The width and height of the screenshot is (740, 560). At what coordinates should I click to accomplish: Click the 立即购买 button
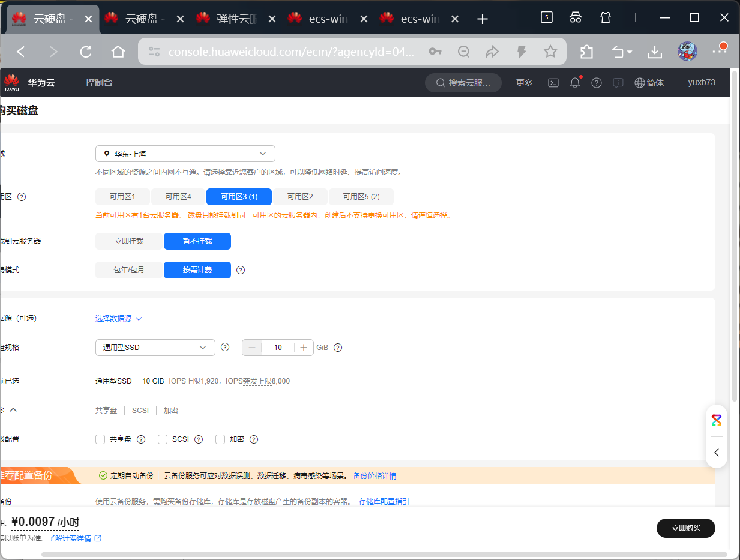click(x=686, y=528)
